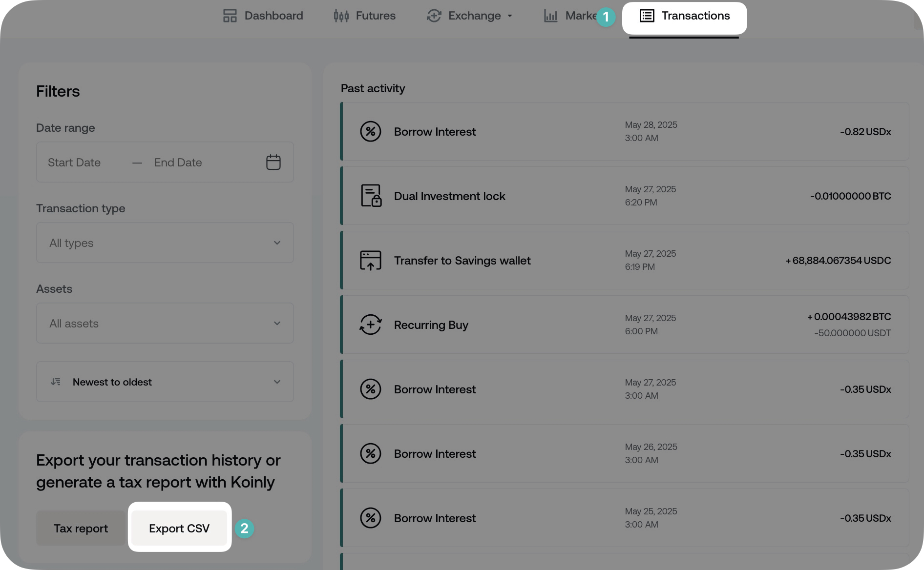924x570 pixels.
Task: Click the calendar icon in Date range
Action: tap(273, 162)
